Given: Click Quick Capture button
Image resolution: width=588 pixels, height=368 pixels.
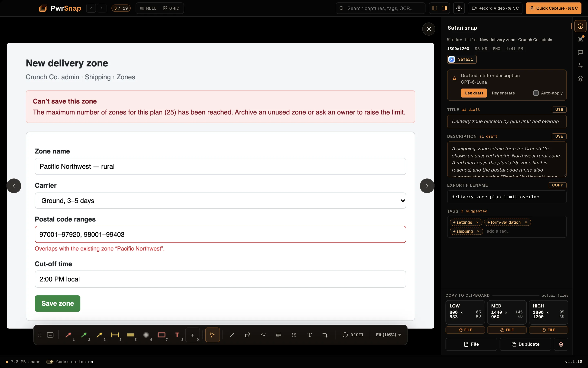Looking at the screenshot, I should [553, 8].
